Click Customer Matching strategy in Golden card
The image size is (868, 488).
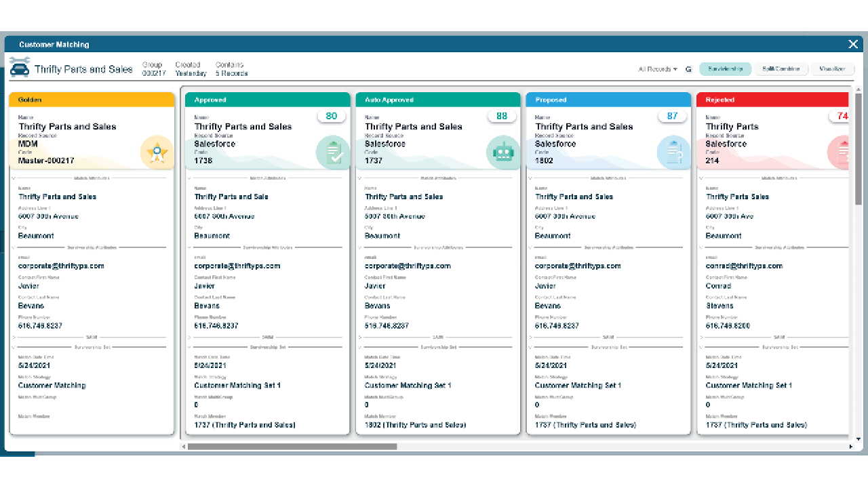[x=52, y=385]
